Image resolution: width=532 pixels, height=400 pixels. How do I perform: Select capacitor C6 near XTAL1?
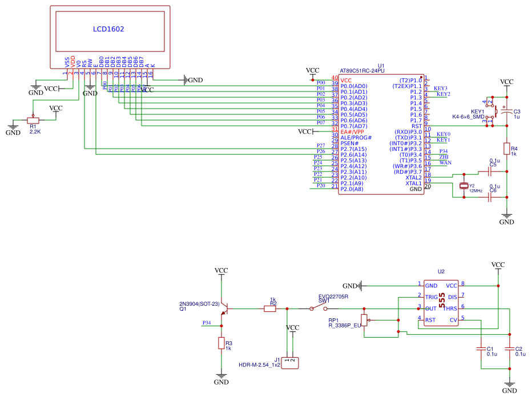(490, 197)
